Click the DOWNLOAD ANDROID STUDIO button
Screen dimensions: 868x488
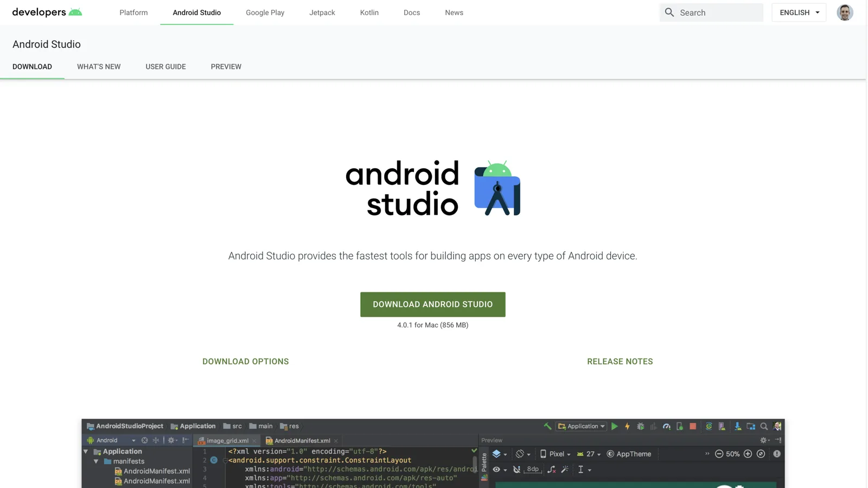[x=433, y=305]
